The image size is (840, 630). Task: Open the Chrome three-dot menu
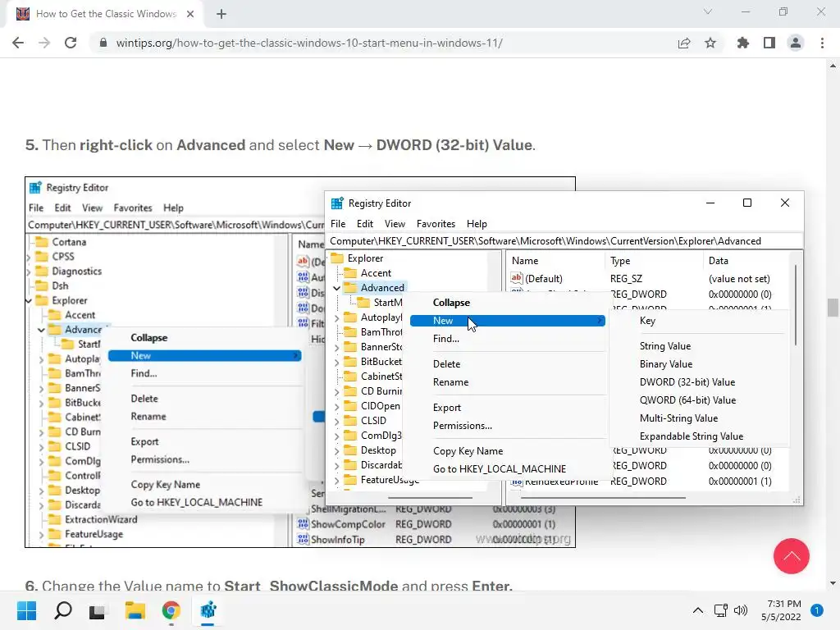822,43
